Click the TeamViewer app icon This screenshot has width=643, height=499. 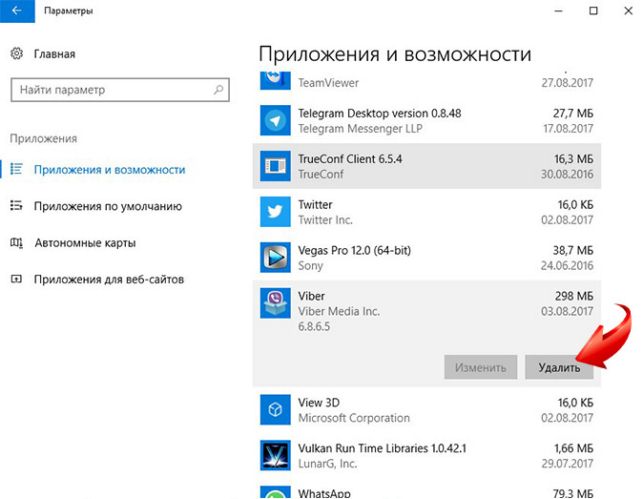[275, 80]
